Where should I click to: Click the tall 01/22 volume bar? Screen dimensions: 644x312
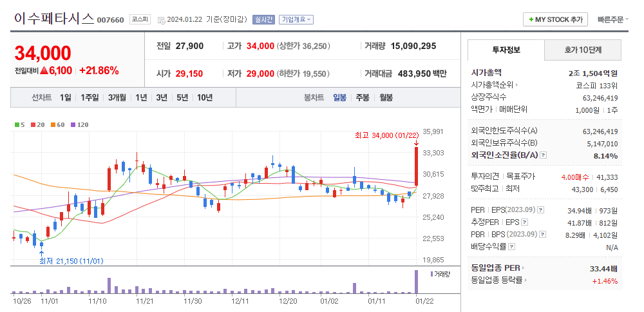(416, 282)
